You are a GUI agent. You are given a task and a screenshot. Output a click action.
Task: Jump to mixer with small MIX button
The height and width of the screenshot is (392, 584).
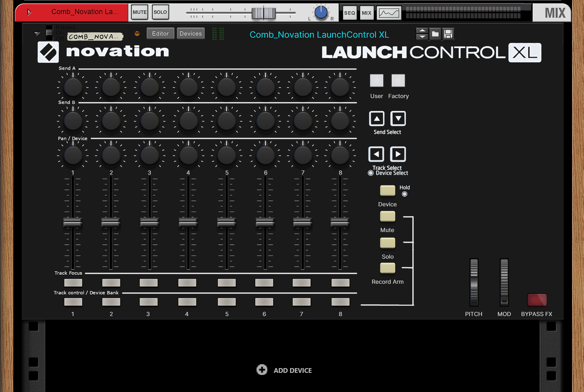click(366, 13)
